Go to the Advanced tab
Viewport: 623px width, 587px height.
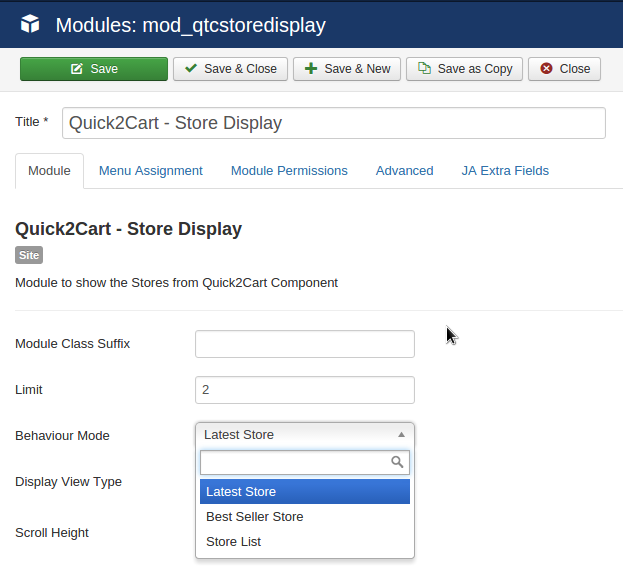coord(404,171)
